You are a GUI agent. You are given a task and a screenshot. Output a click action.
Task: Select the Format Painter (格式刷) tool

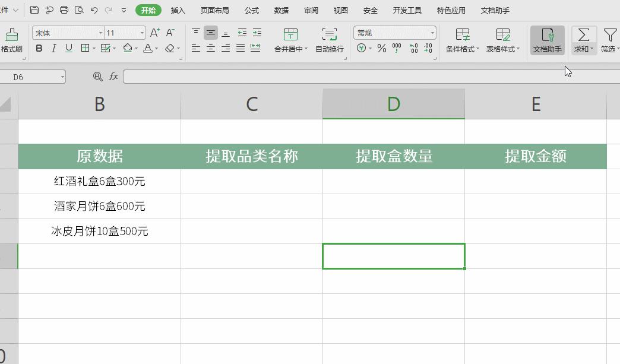point(11,42)
